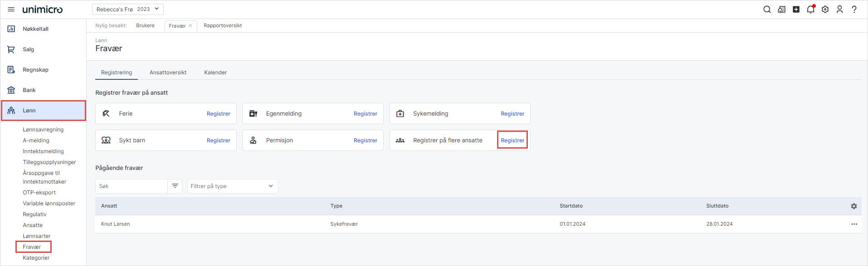
Task: Expand the Rebecca's Frø 2023 company selector
Action: pyautogui.click(x=127, y=9)
